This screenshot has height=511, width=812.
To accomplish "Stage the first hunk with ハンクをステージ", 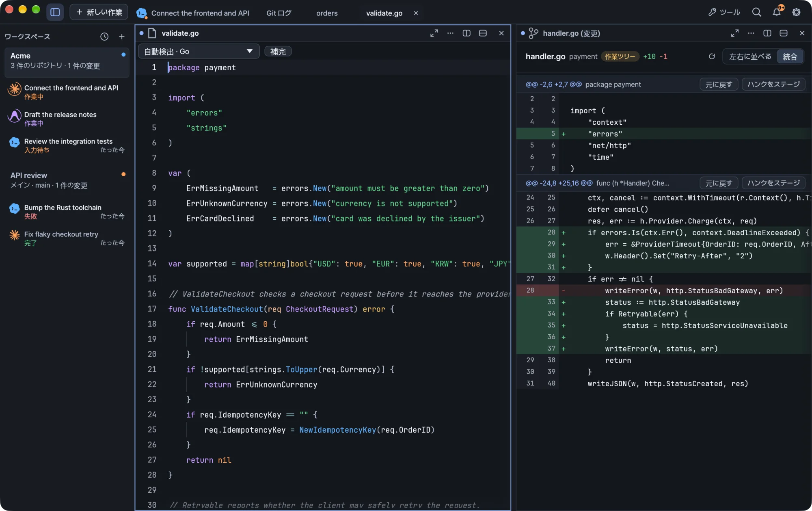I will coord(773,84).
